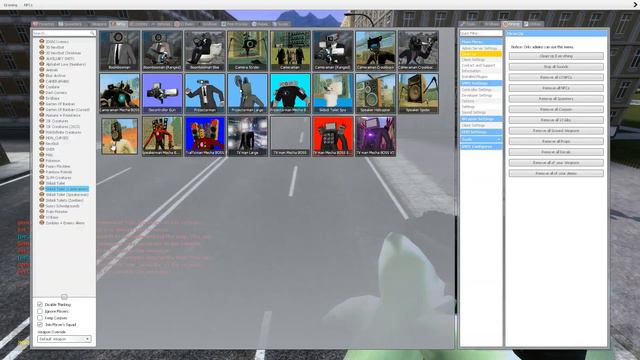This screenshot has width=640, height=360.
Task: Pick the Trafficman Mecha BOSS thumbnail
Action: pos(204,136)
